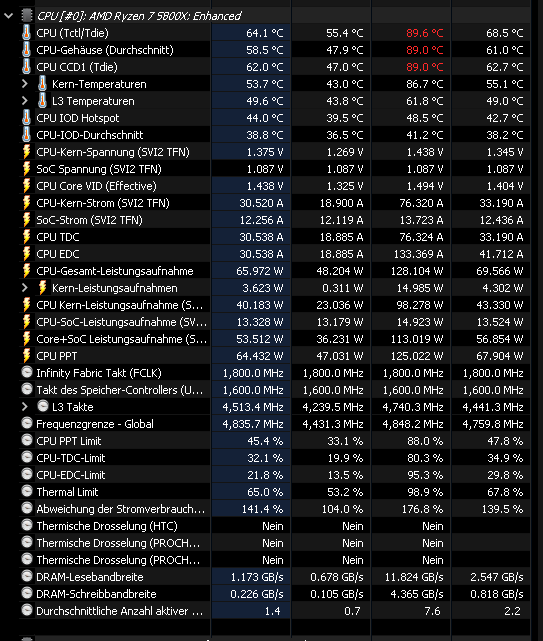Expand the L3 Takte row
Image resolution: width=543 pixels, height=641 pixels.
point(25,407)
